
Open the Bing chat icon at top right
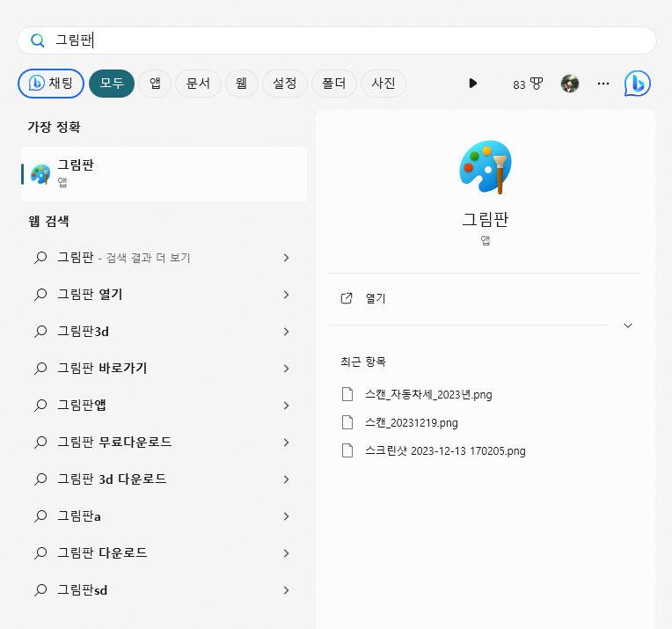(x=638, y=84)
